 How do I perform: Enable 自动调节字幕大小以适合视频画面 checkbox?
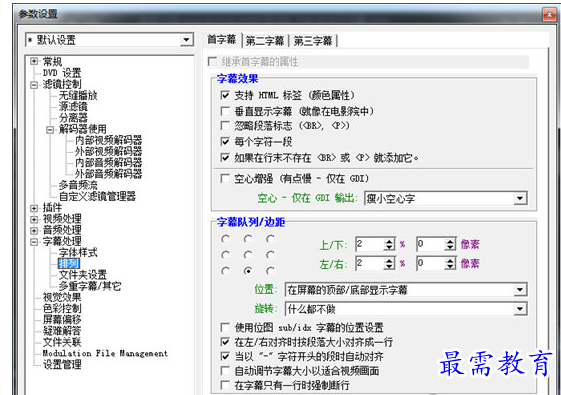(x=225, y=371)
